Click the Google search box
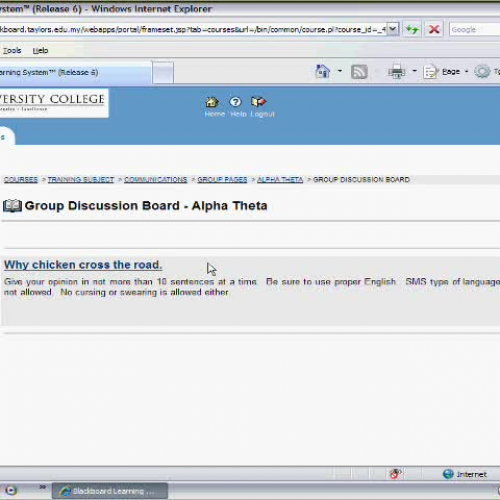 click(x=475, y=30)
